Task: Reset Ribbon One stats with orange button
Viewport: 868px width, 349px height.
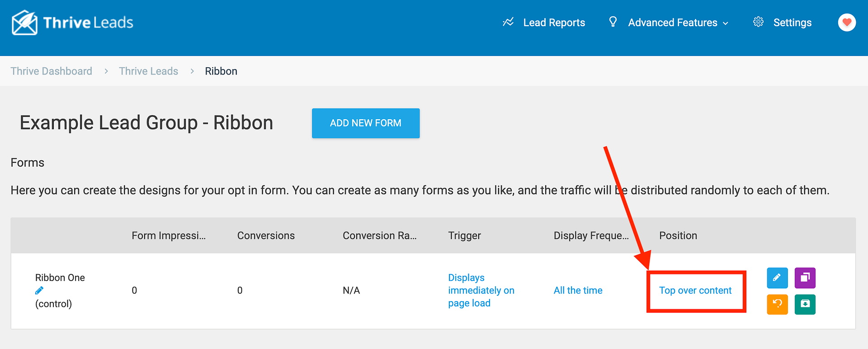Action: 777,304
